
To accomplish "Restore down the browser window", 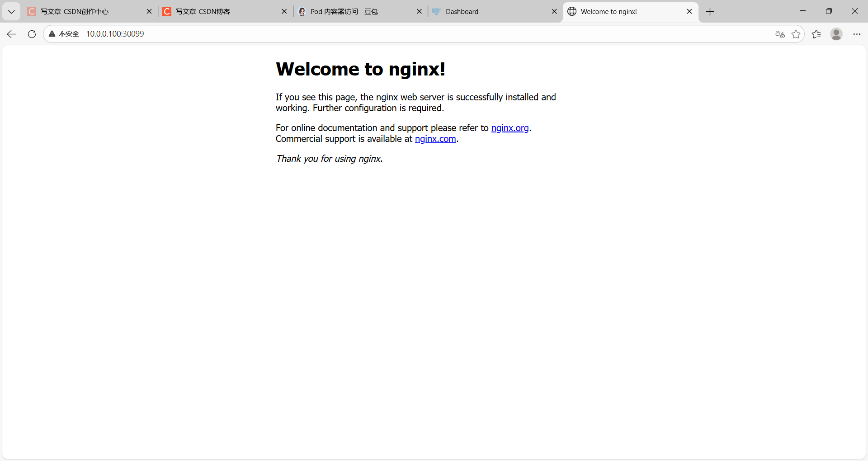I will (x=829, y=11).
